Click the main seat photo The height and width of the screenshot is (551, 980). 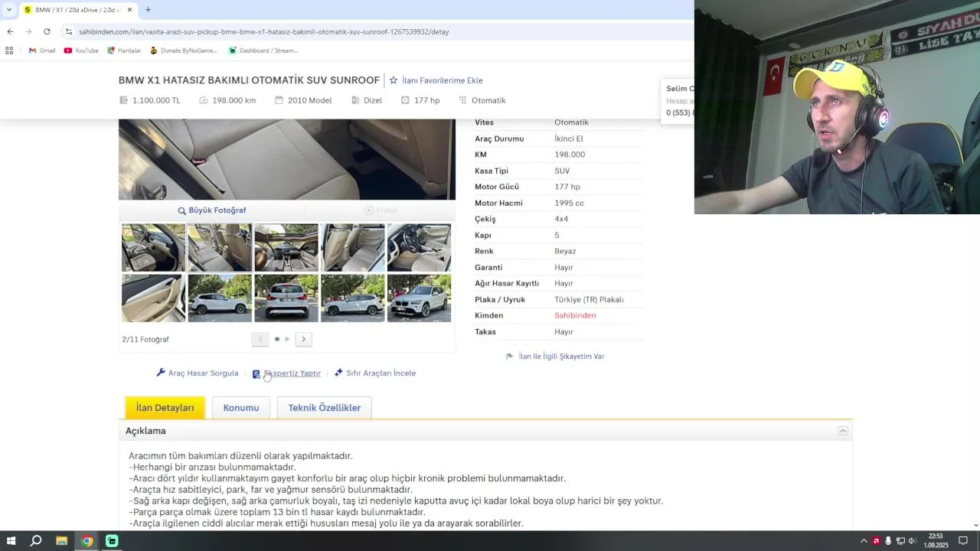click(x=287, y=159)
